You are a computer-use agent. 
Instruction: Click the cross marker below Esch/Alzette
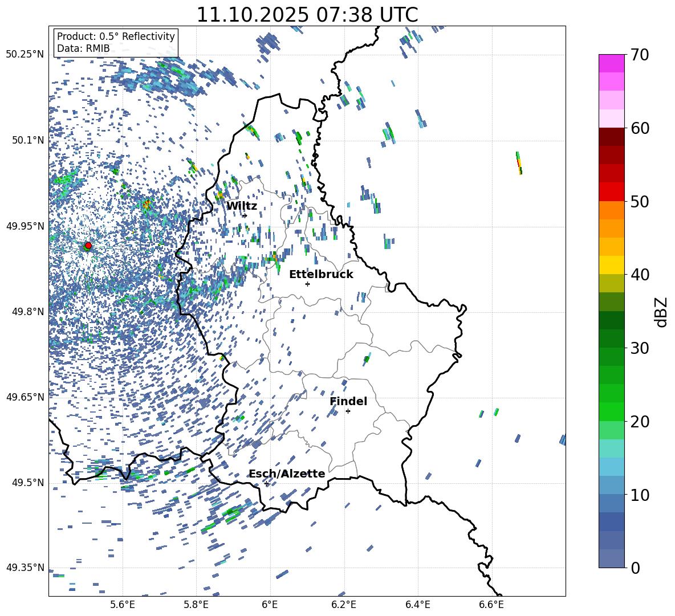tap(266, 483)
